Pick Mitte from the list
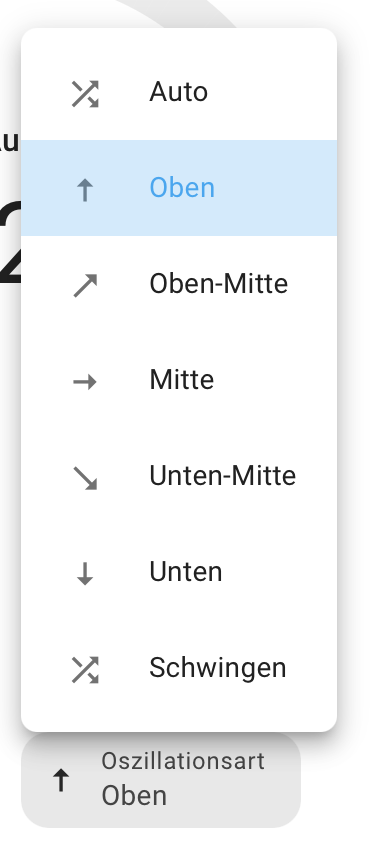386x846 pixels. point(179,380)
